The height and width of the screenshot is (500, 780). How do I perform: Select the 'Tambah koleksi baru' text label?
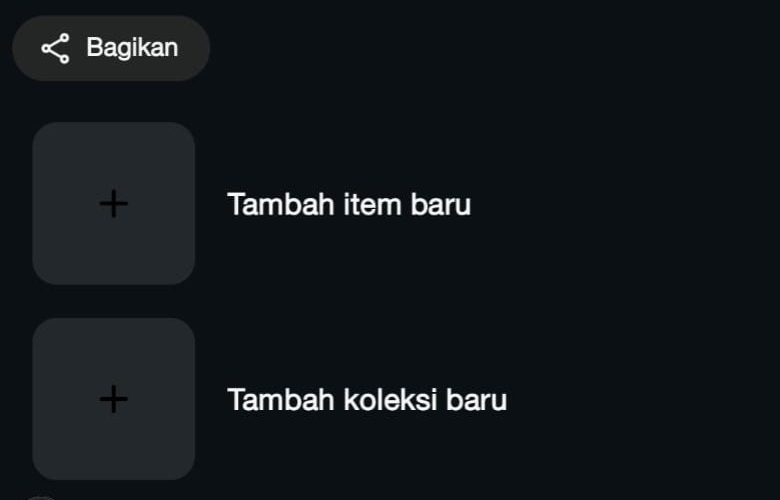coord(367,400)
